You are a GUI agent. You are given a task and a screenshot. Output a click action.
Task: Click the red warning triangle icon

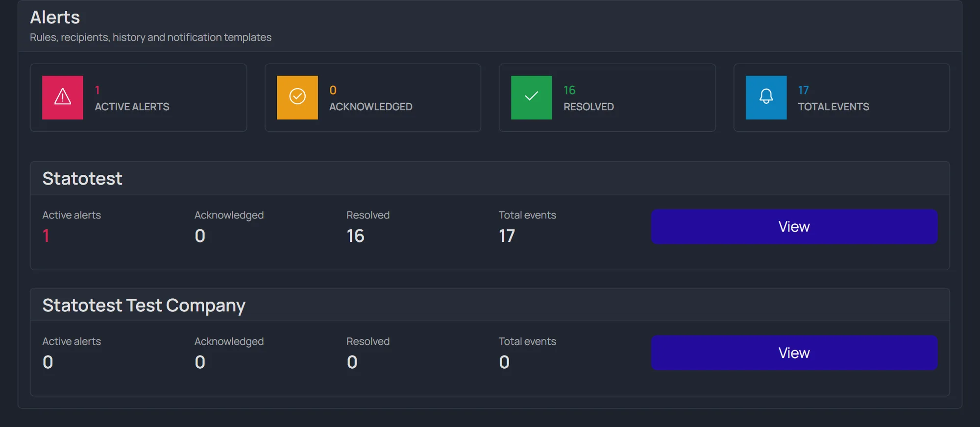tap(63, 97)
